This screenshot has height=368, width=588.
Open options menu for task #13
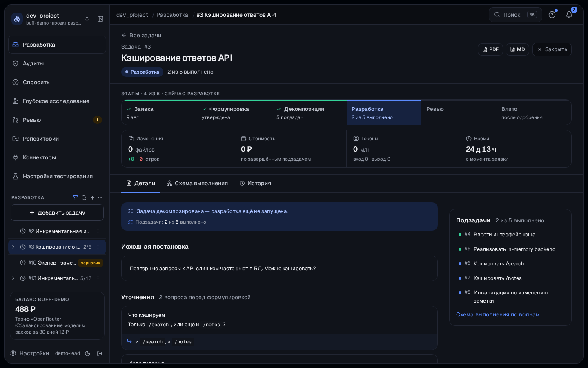98,278
